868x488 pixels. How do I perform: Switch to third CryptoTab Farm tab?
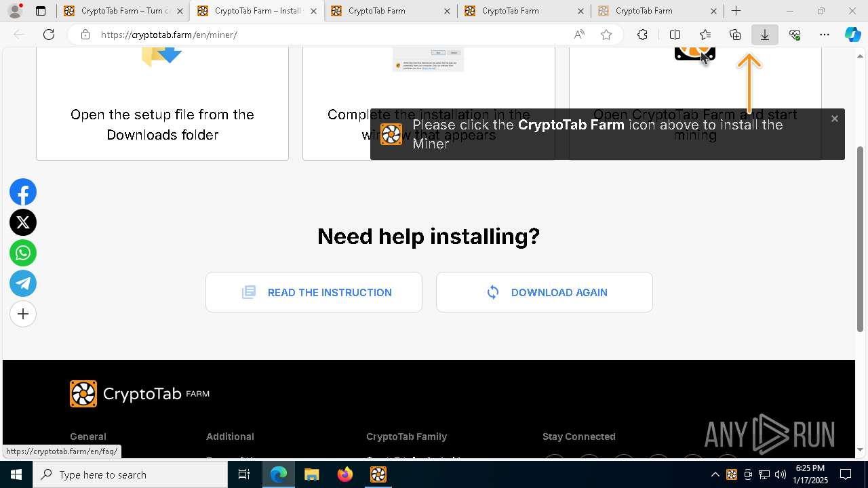point(391,11)
